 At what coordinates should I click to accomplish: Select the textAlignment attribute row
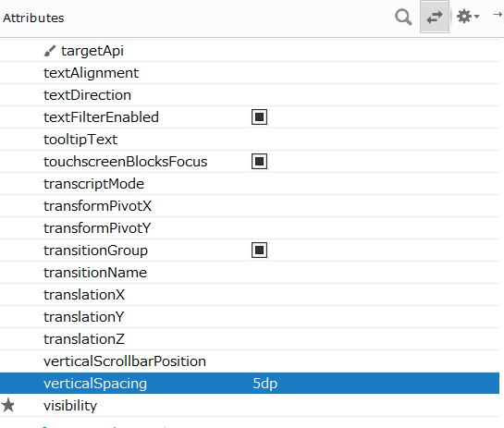(250, 73)
